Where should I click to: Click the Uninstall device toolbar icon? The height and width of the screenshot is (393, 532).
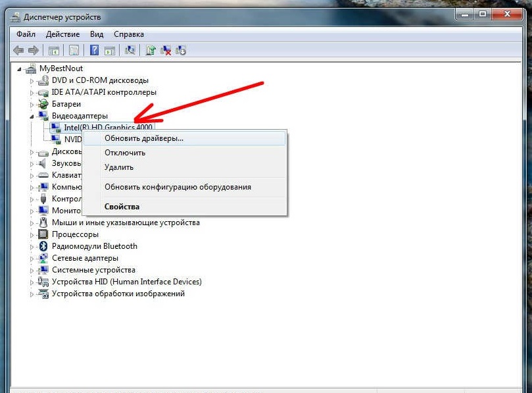166,50
